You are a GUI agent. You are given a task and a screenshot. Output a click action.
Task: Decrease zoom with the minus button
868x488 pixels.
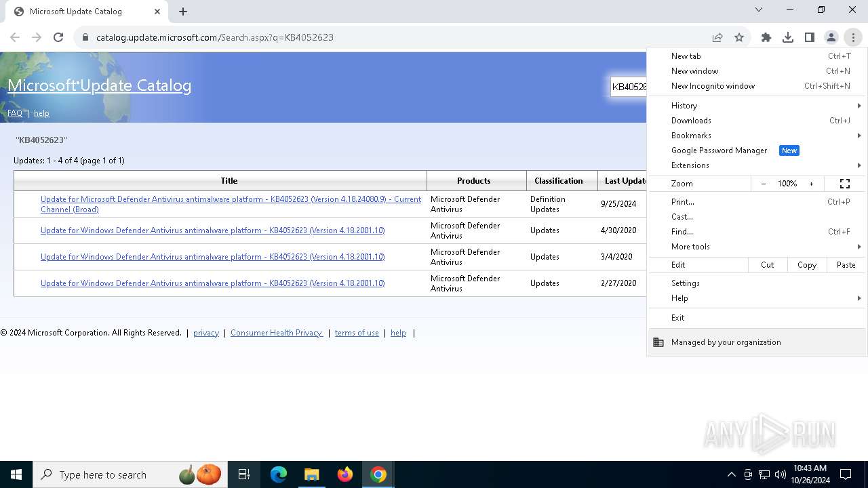764,184
